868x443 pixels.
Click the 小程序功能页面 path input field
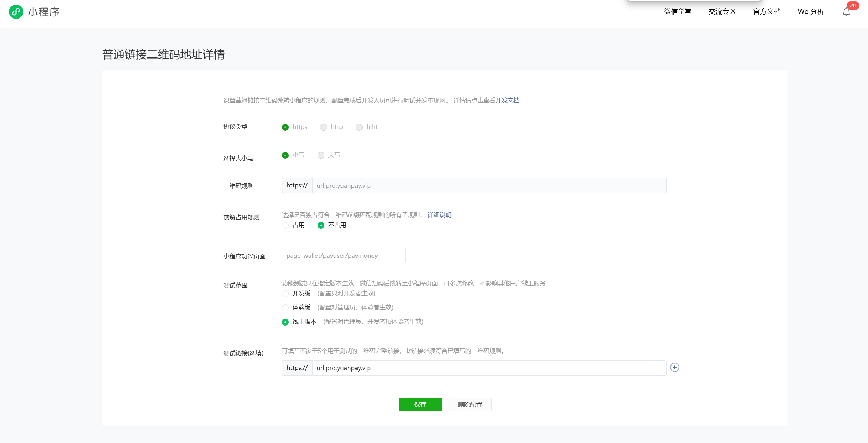point(343,256)
